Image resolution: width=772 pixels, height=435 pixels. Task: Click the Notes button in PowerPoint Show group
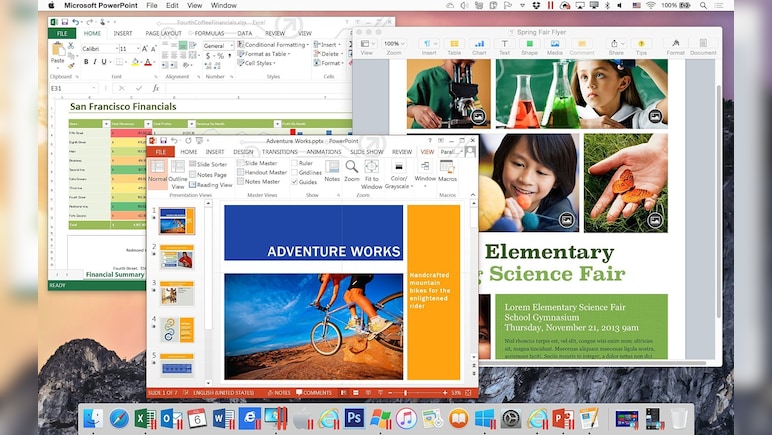(332, 171)
